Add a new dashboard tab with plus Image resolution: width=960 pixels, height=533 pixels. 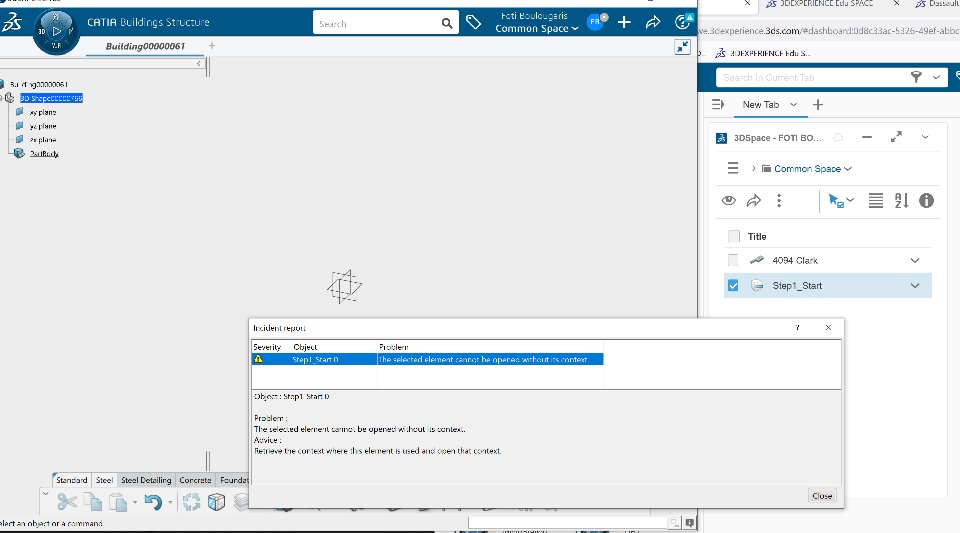[x=817, y=105]
